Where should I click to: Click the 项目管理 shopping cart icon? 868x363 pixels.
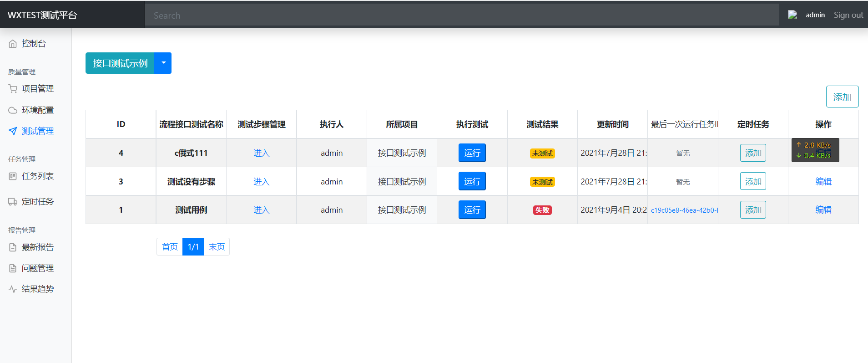pos(13,89)
